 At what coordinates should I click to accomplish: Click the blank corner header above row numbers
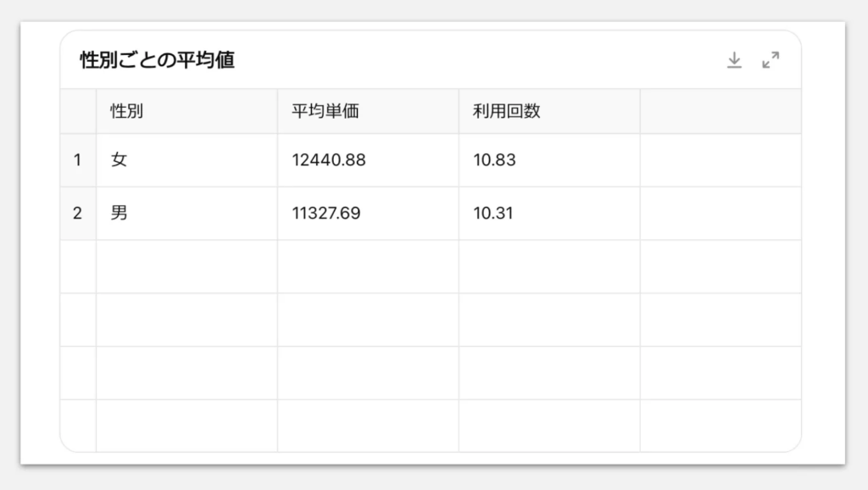[x=78, y=111]
